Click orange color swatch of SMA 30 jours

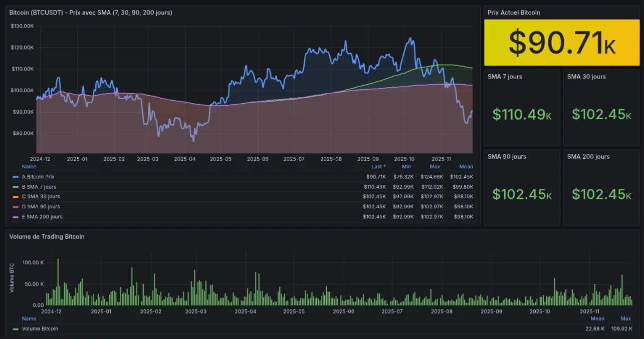tap(15, 197)
